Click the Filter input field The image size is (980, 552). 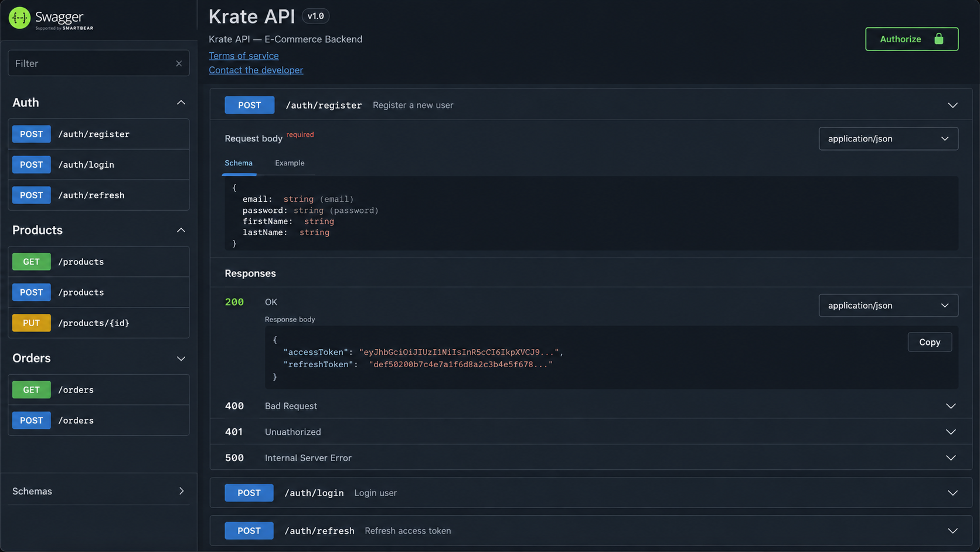98,63
